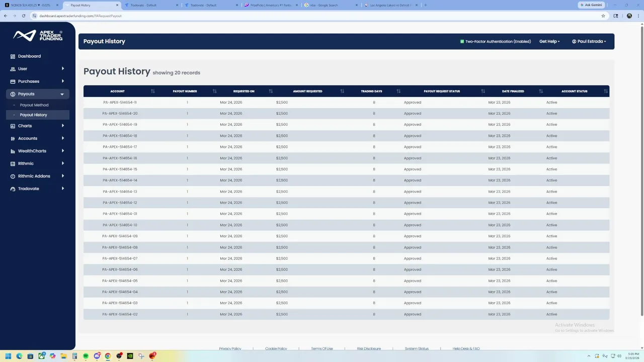The width and height of the screenshot is (644, 362).
Task: Open a new browser tab
Action: click(426, 5)
